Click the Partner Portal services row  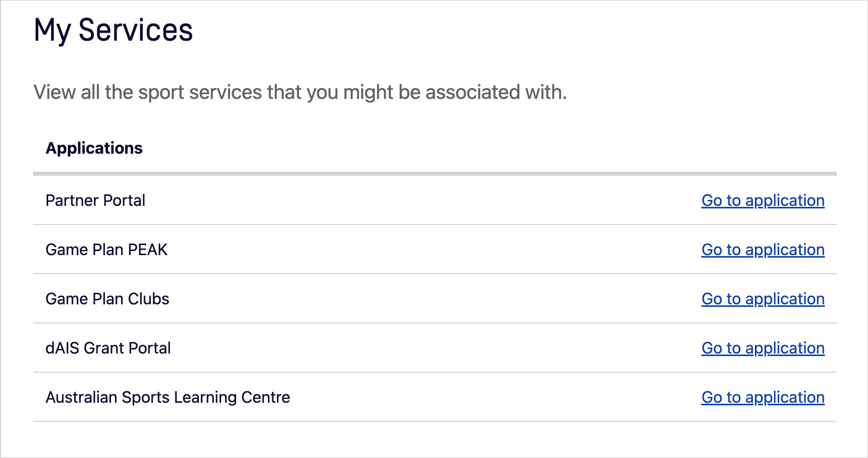click(402, 200)
